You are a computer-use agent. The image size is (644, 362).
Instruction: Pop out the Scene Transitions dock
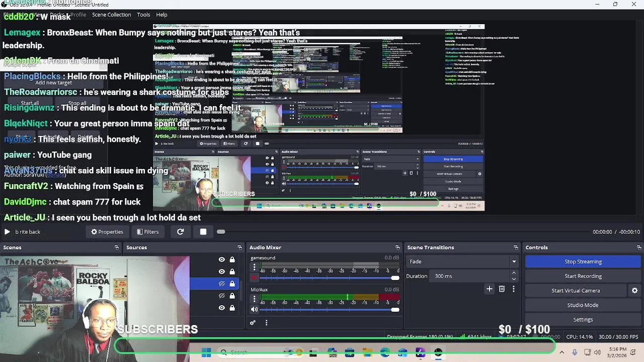(516, 247)
